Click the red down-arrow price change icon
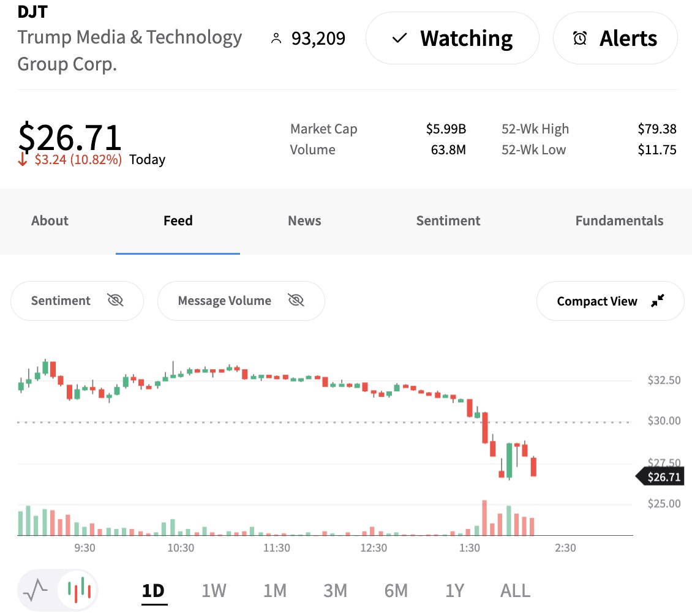 point(23,159)
